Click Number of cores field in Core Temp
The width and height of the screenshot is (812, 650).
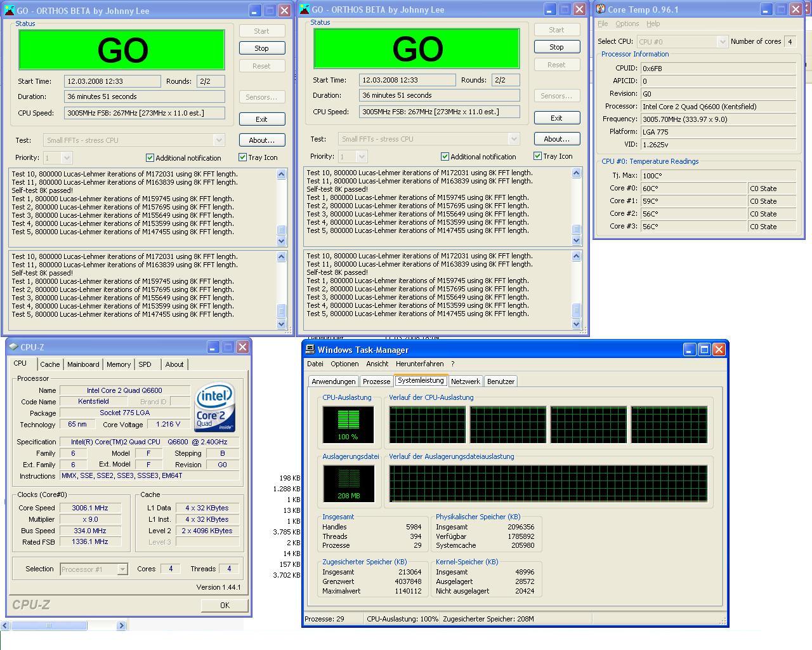click(x=790, y=42)
